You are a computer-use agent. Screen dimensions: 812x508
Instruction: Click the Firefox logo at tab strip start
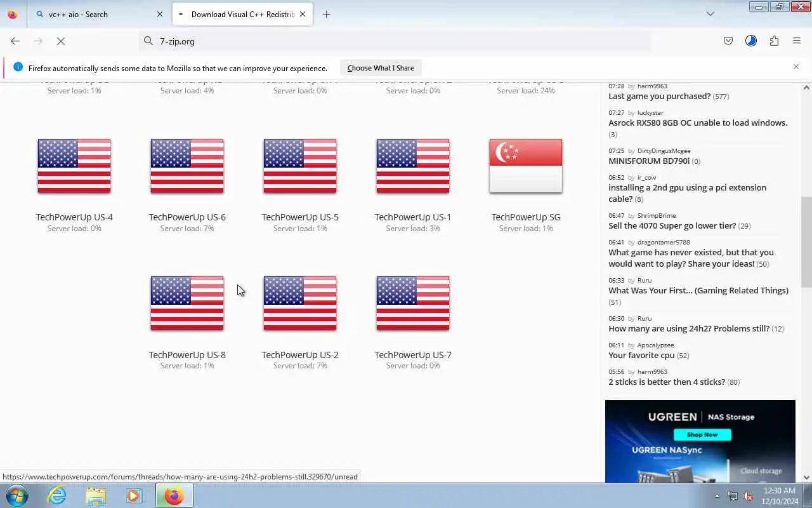point(12,14)
